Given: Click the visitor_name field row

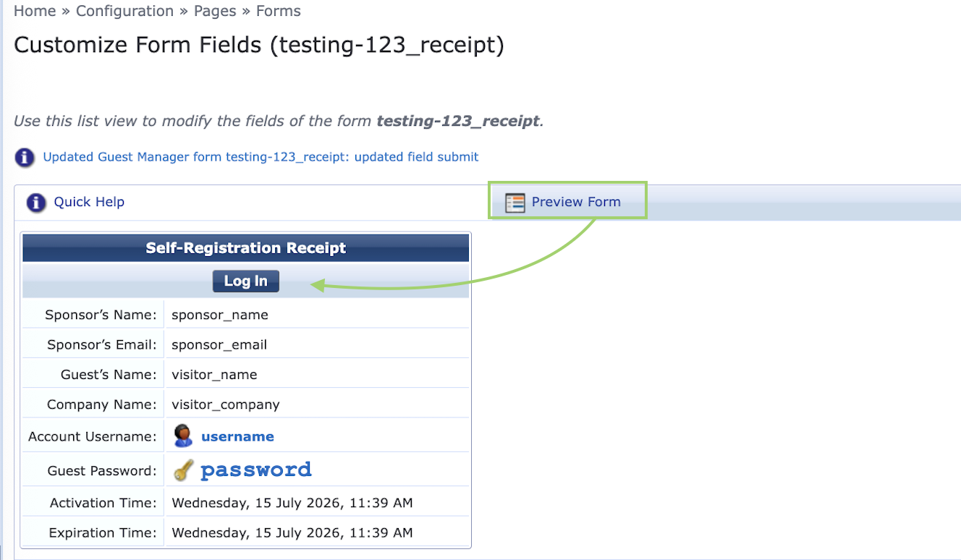Looking at the screenshot, I should 246,375.
